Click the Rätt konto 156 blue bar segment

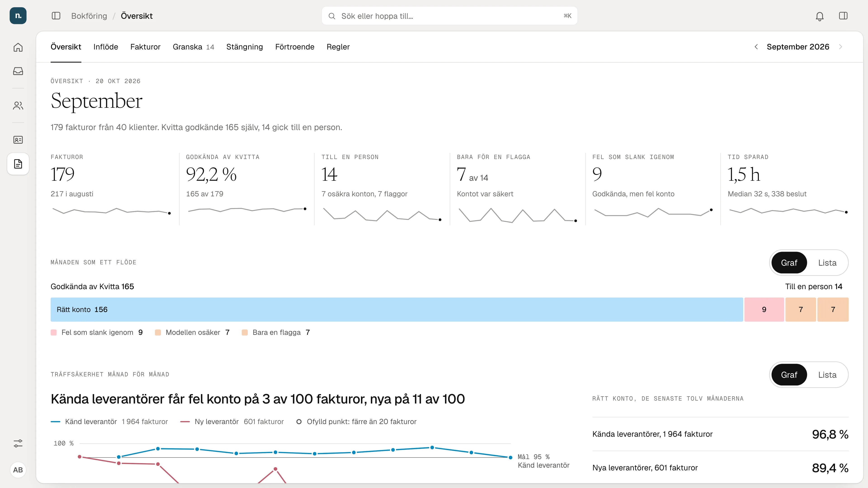click(397, 310)
